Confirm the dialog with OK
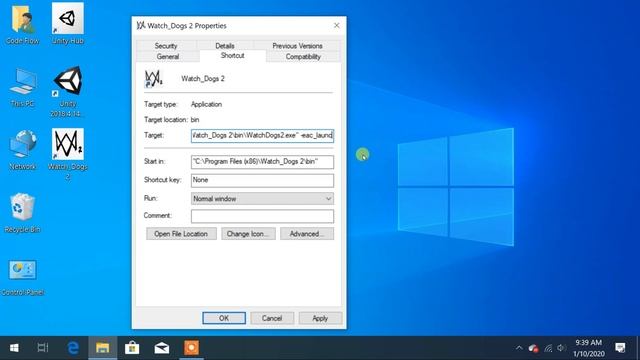Image resolution: width=640 pixels, height=360 pixels. click(x=224, y=318)
